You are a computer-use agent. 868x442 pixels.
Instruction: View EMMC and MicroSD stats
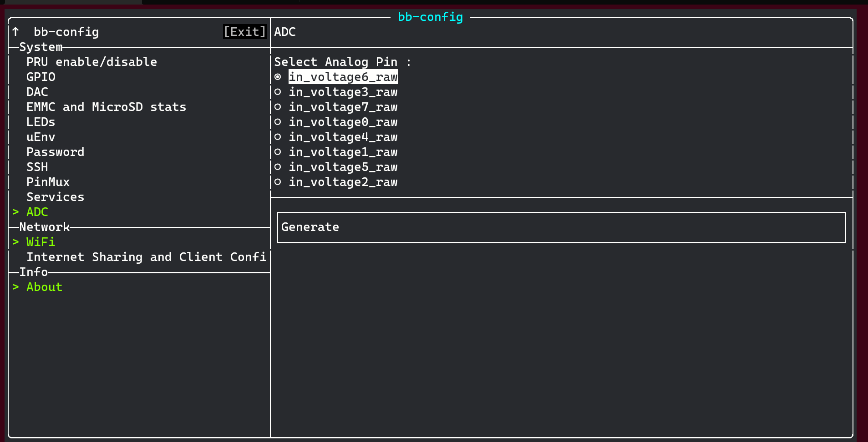[x=106, y=106]
